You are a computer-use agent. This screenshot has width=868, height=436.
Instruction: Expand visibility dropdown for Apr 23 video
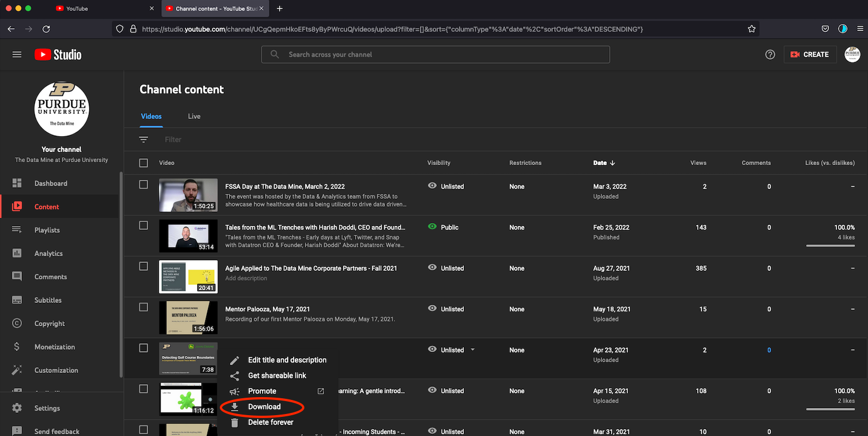pos(472,350)
